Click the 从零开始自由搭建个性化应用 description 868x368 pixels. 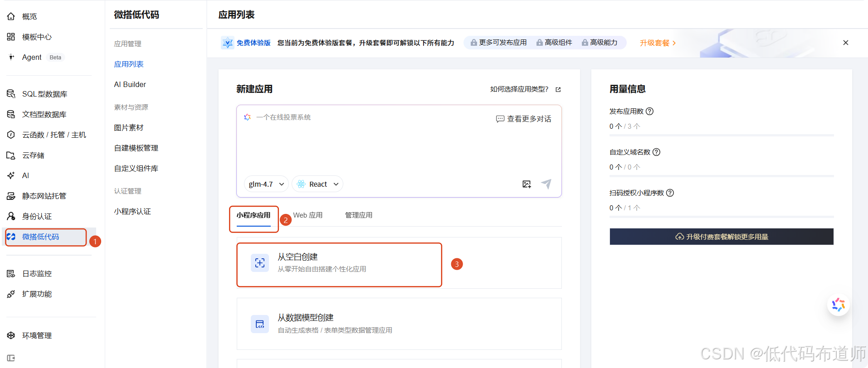coord(322,269)
